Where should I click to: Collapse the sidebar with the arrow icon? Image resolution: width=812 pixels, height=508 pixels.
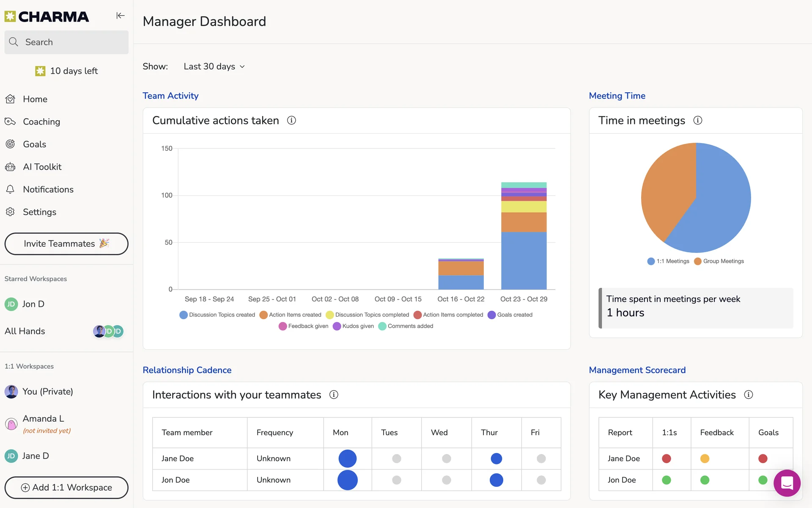(x=121, y=16)
